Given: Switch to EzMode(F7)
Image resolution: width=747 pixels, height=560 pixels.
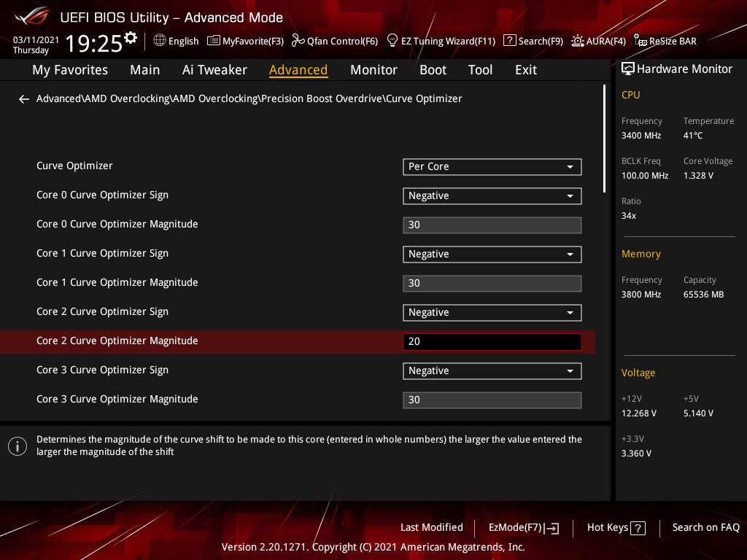Looking at the screenshot, I should pos(524,528).
